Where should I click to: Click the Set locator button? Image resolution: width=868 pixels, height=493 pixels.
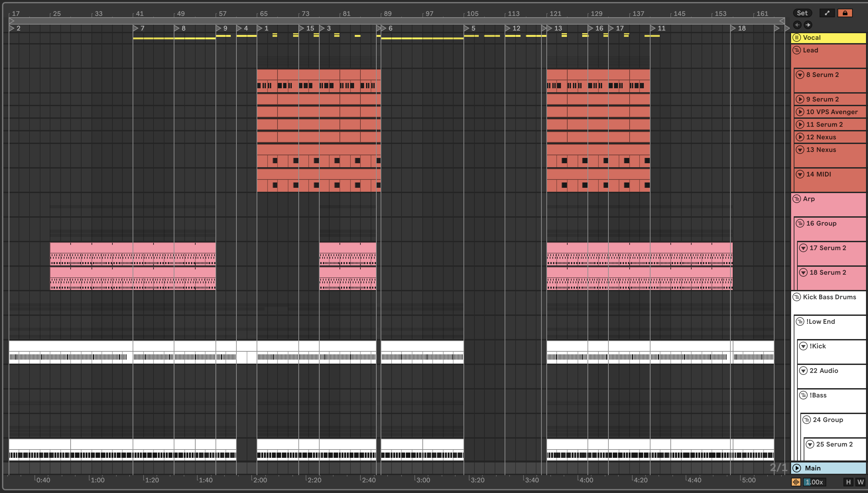pos(802,13)
